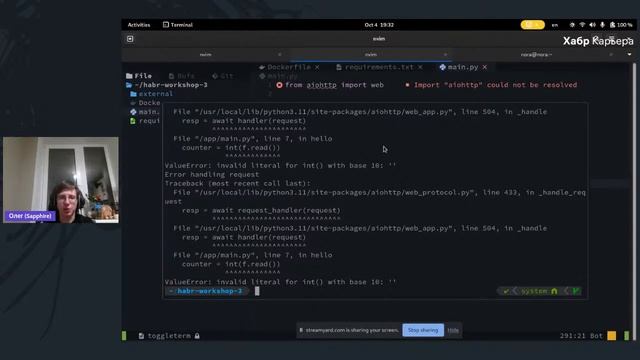The image size is (640, 360).
Task: Switch to the nora@nora terminal tab
Action: (x=536, y=54)
